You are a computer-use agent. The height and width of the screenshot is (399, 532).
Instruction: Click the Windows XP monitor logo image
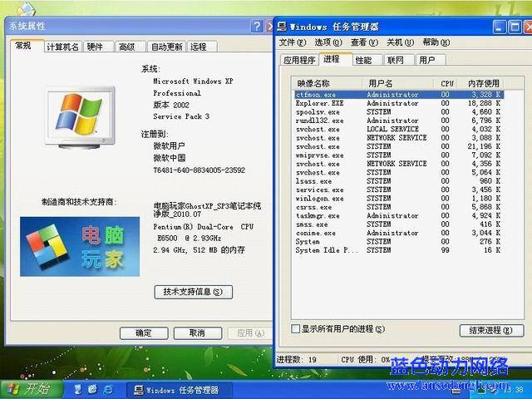tap(81, 117)
